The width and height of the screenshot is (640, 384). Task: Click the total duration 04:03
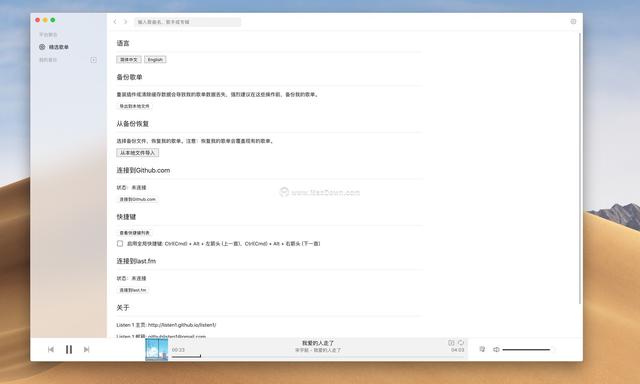pyautogui.click(x=458, y=350)
